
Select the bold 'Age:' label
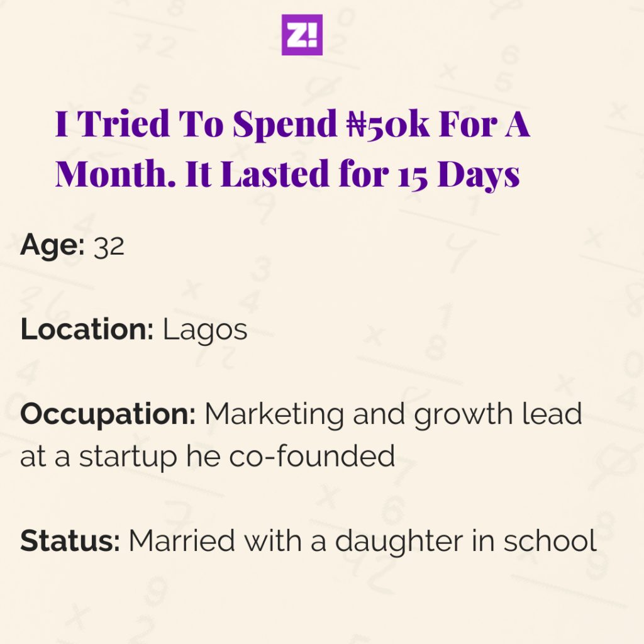(x=52, y=246)
